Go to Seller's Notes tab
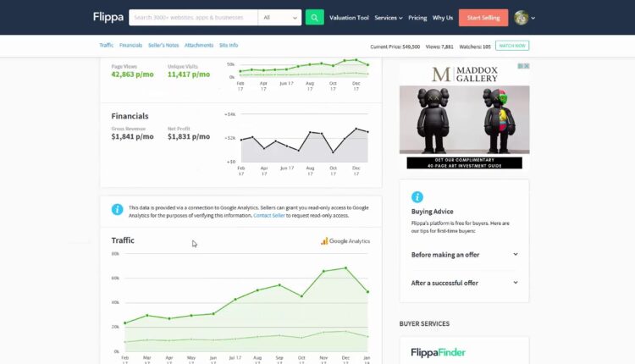 pos(163,45)
